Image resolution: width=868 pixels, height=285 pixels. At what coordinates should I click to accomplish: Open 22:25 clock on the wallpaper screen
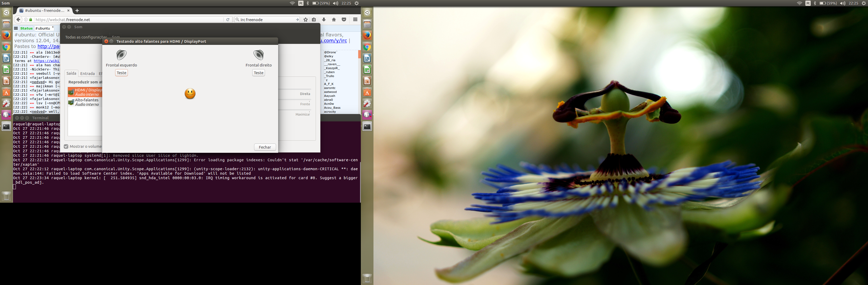(x=853, y=3)
